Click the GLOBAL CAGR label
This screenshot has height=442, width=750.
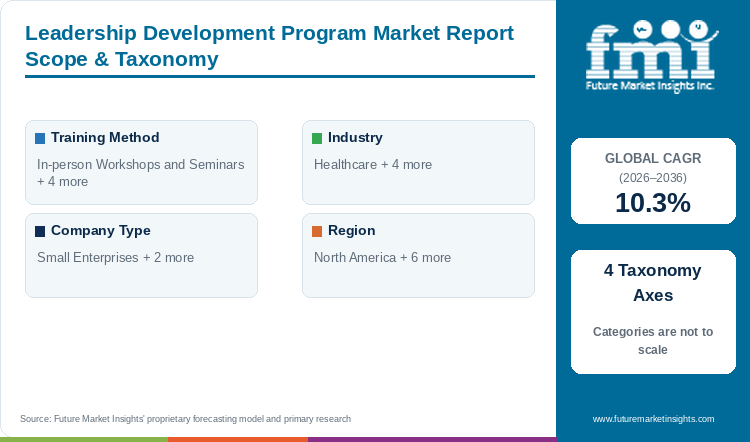click(x=653, y=158)
